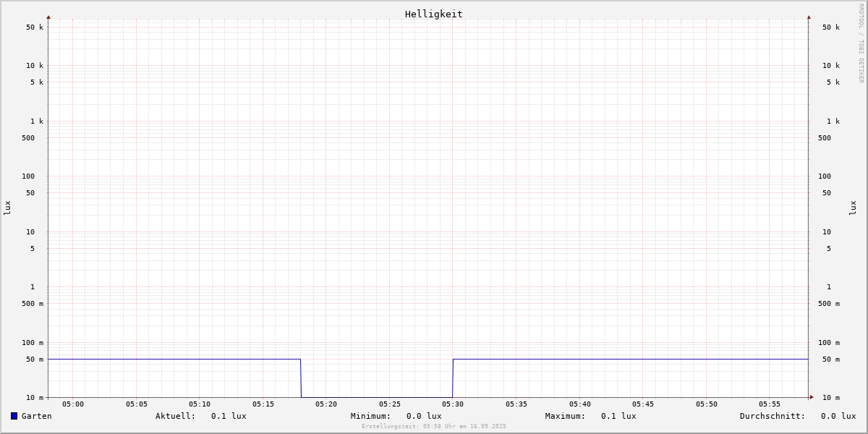Click the left-axis 50 k label
Viewport: 868px width, 434px height.
35,27
